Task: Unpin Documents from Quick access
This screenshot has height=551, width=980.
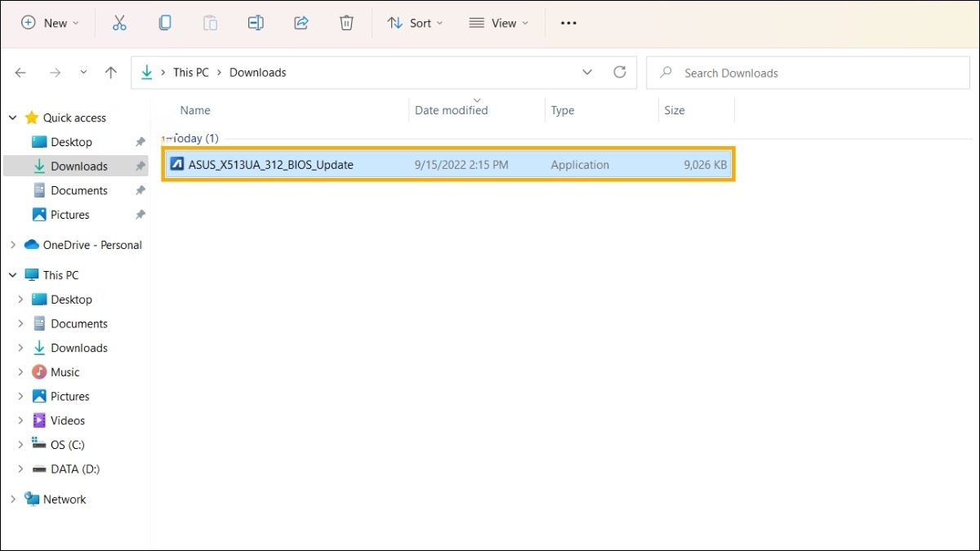Action: click(x=140, y=190)
